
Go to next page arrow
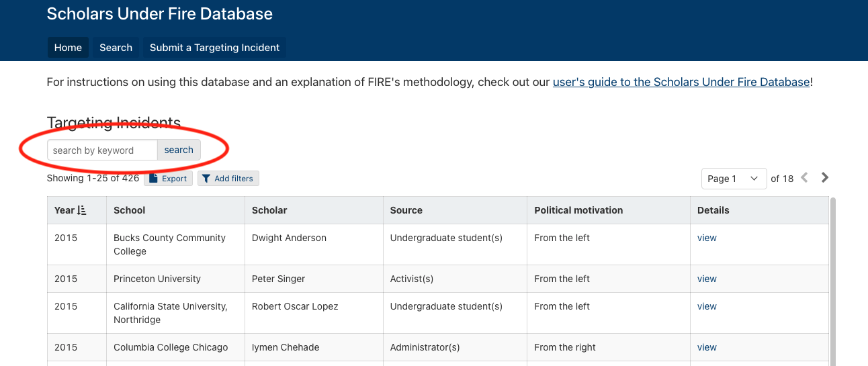pyautogui.click(x=825, y=178)
